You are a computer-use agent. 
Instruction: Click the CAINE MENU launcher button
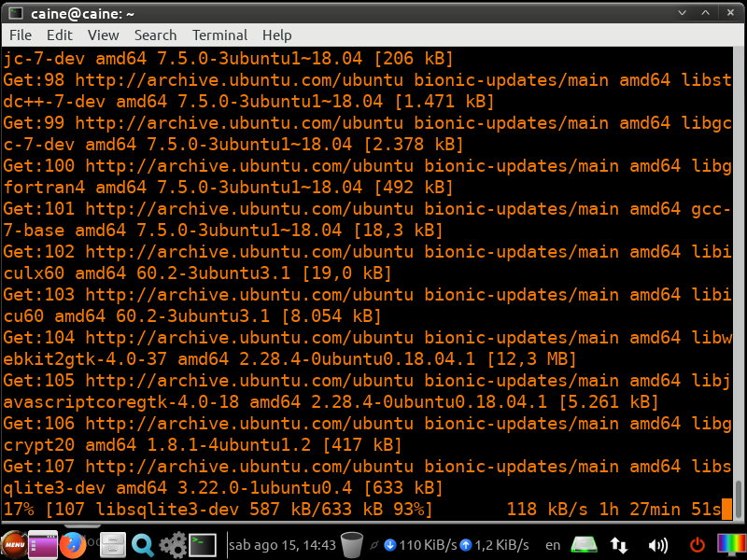[14, 544]
